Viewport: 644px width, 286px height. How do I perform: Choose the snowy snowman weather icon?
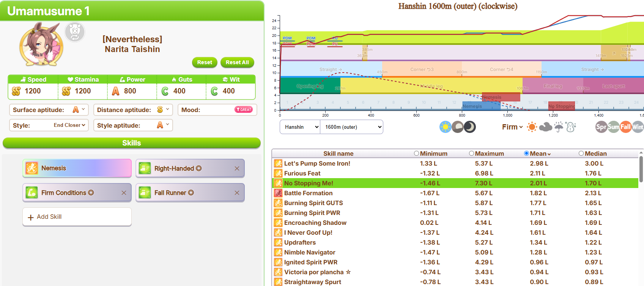(571, 127)
